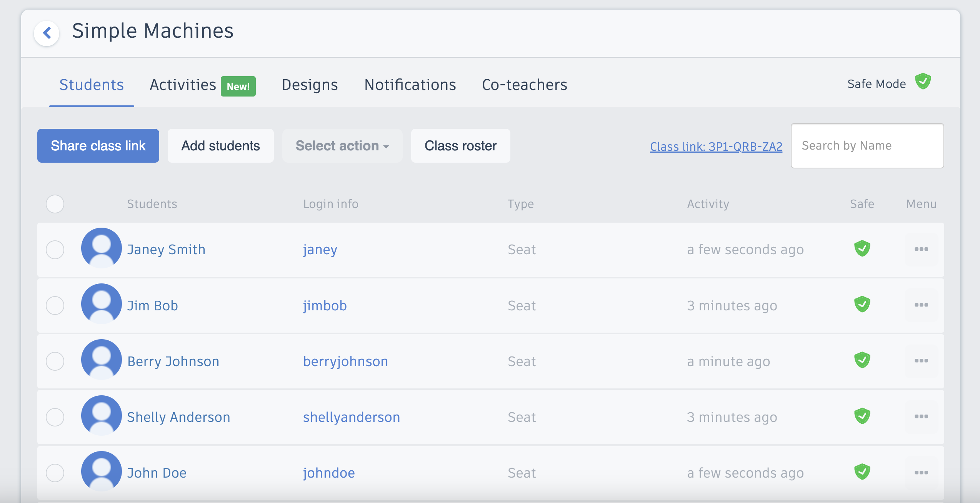This screenshot has width=980, height=503.
Task: Click the safe shield icon on Berry Johnson's row
Action: 862,360
